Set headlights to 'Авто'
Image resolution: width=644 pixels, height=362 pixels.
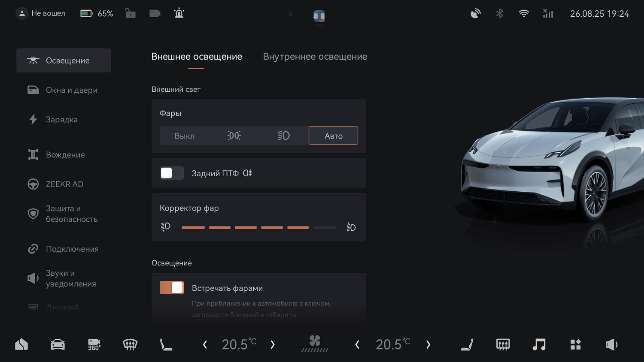click(333, 136)
